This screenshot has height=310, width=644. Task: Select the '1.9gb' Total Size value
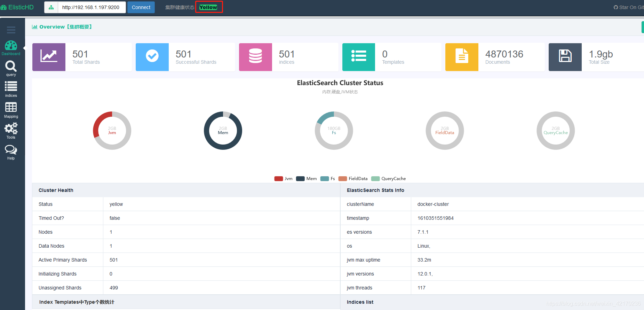601,54
